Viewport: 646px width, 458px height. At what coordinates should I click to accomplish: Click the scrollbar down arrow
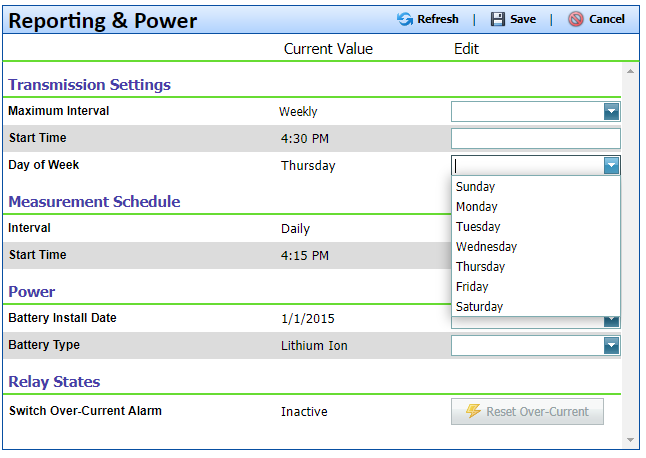coord(630,440)
